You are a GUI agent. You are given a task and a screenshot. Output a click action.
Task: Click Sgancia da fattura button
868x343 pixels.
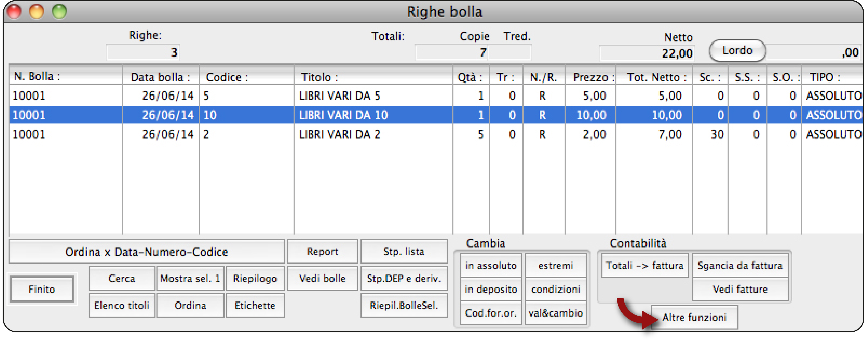[x=740, y=265]
